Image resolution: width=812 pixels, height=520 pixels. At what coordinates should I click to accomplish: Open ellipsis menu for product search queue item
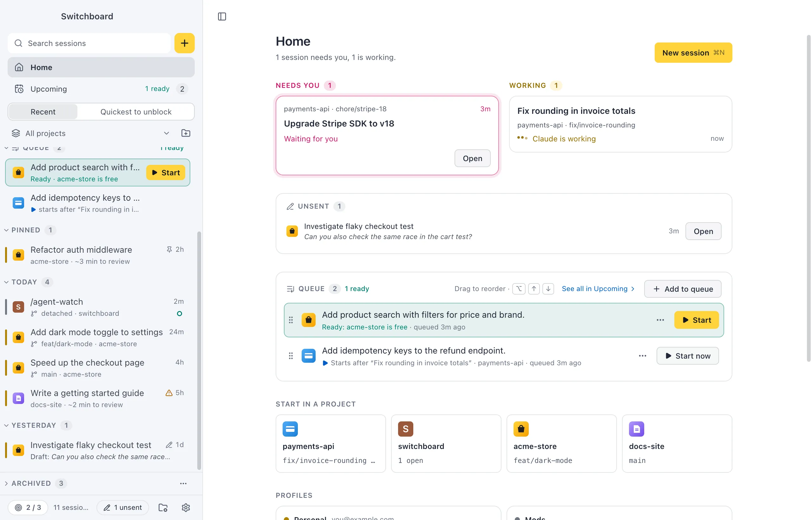660,320
